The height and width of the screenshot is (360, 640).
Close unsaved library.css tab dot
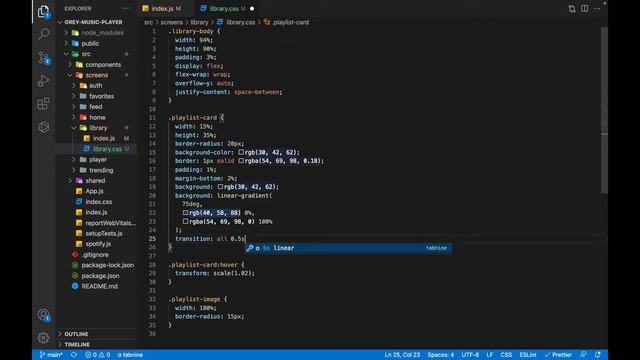pyautogui.click(x=252, y=9)
